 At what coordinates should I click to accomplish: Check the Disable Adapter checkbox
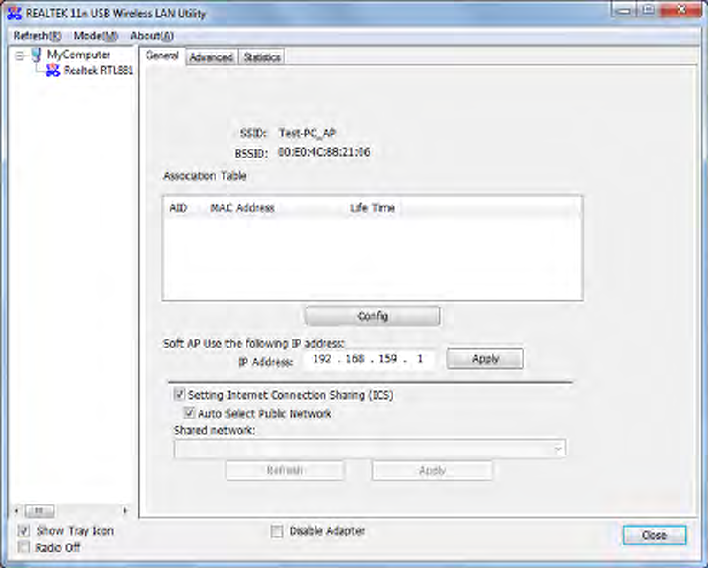click(x=277, y=531)
